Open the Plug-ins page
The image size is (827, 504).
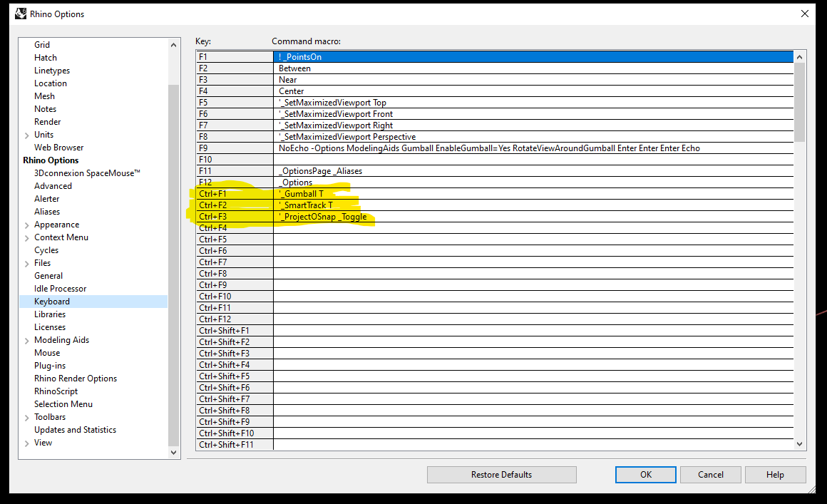point(50,366)
